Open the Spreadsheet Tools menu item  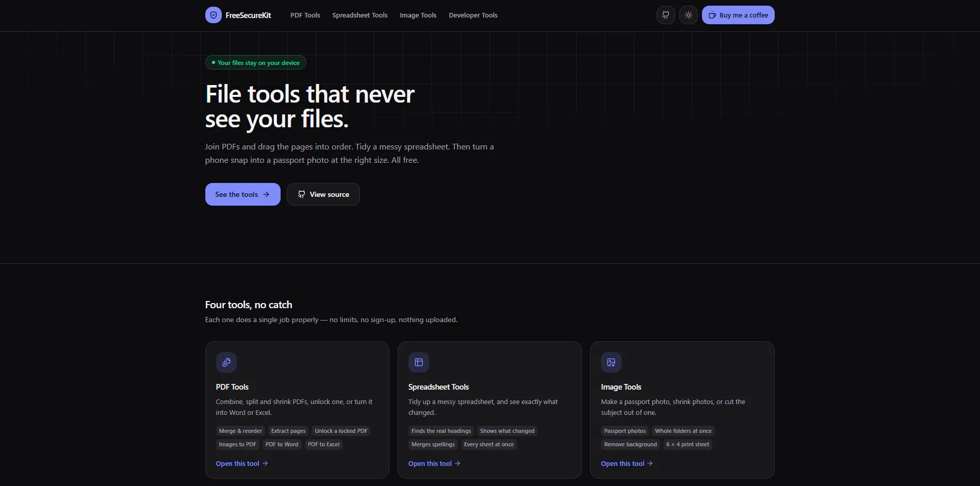tap(360, 15)
